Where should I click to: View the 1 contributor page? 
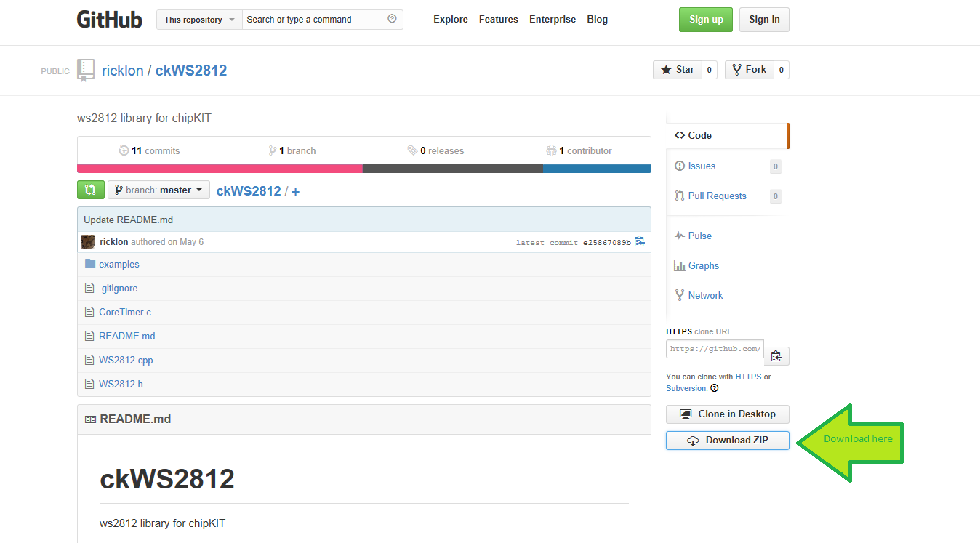(x=579, y=151)
